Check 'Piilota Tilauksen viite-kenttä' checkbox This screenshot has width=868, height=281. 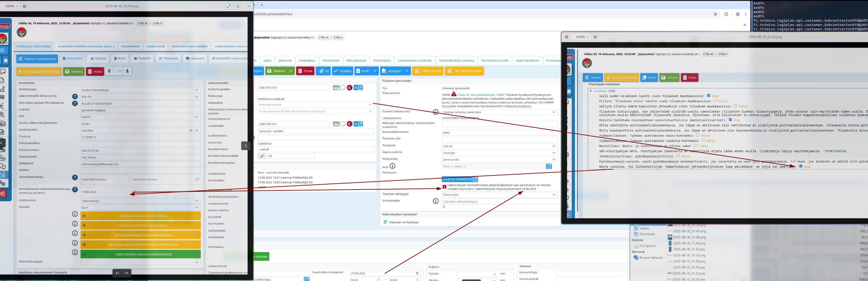click(x=716, y=101)
